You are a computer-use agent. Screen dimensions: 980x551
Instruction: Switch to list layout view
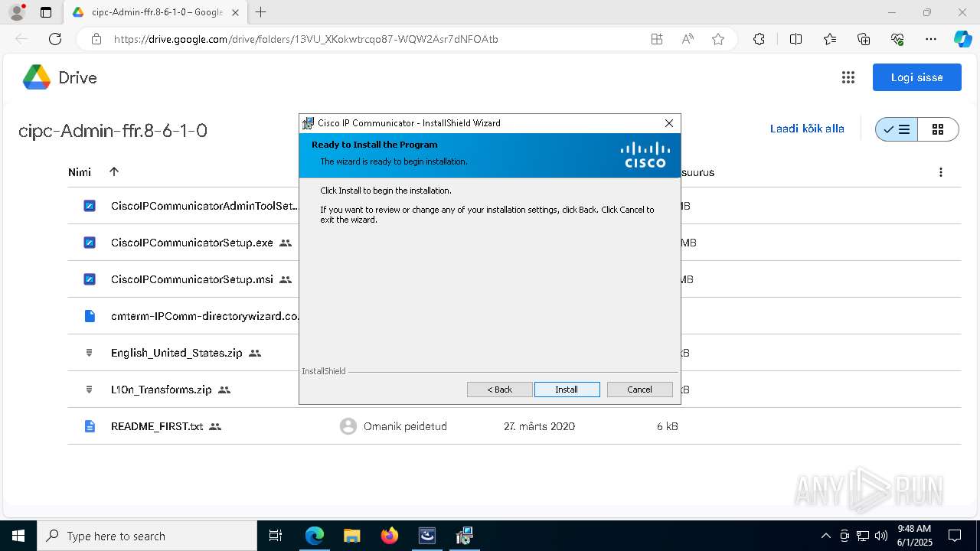pyautogui.click(x=897, y=129)
